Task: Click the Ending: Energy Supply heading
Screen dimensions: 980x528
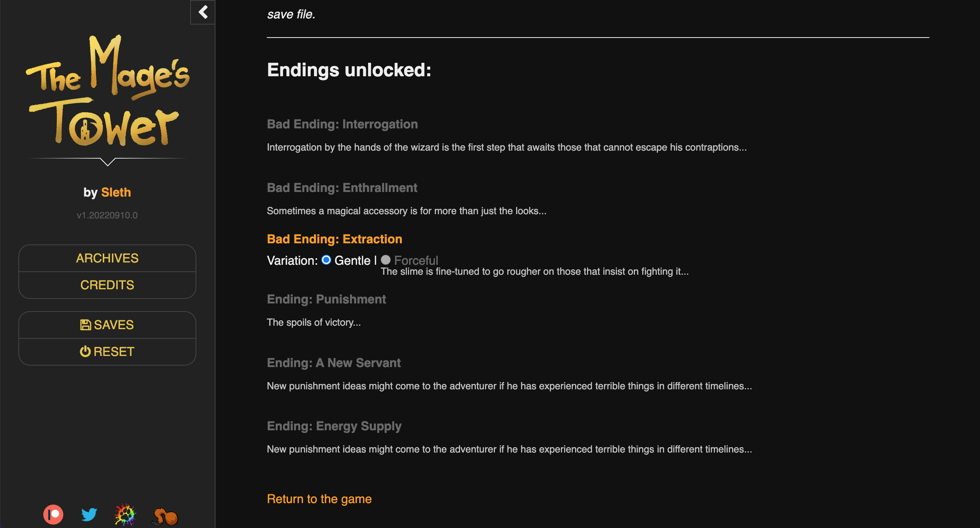Action: pyautogui.click(x=334, y=426)
